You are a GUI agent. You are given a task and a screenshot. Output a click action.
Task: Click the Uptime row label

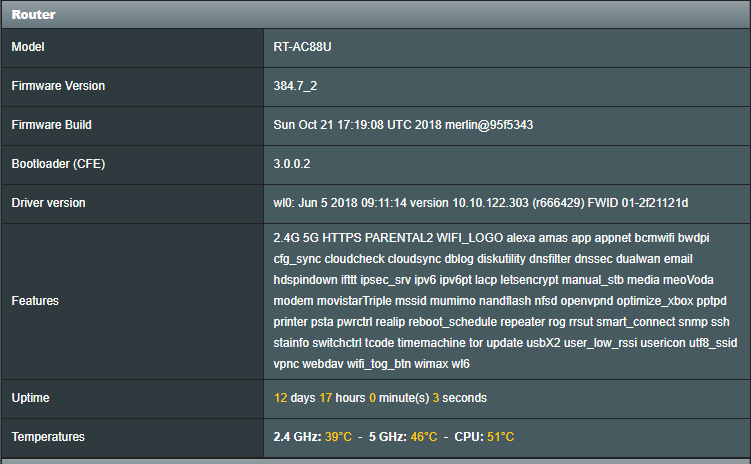[x=30, y=398]
